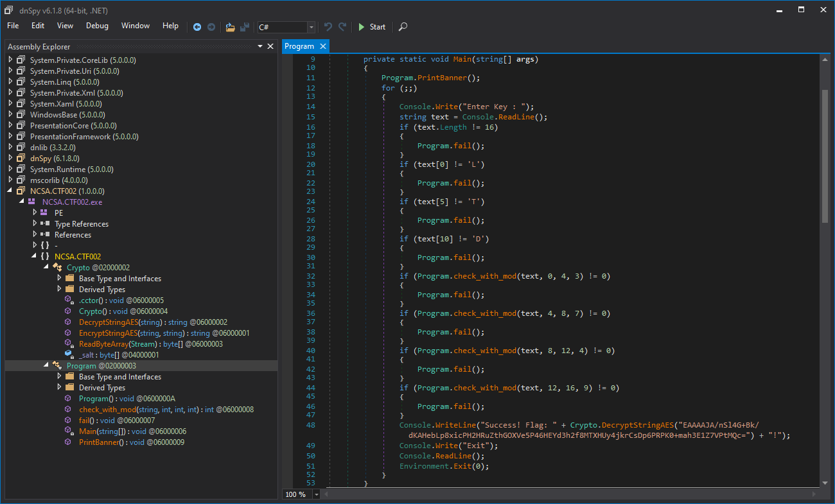The image size is (835, 504).
Task: Click the DecryptStringAES method icon
Action: [x=69, y=322]
